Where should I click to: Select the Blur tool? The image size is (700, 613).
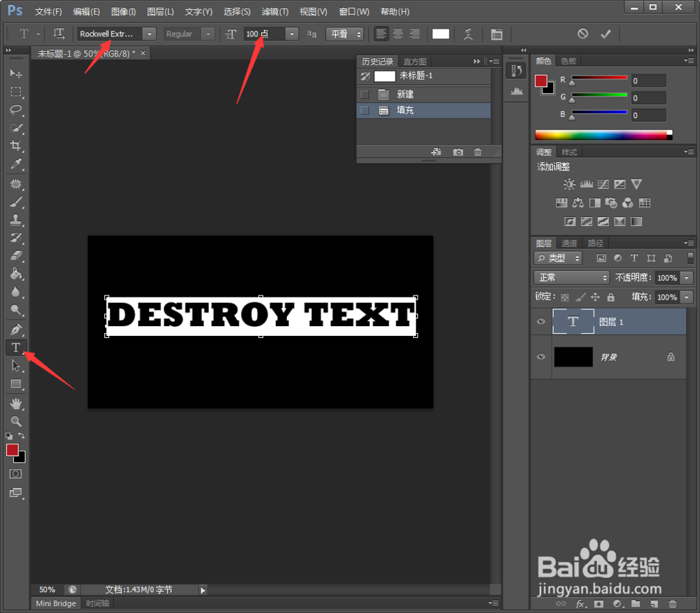click(16, 292)
